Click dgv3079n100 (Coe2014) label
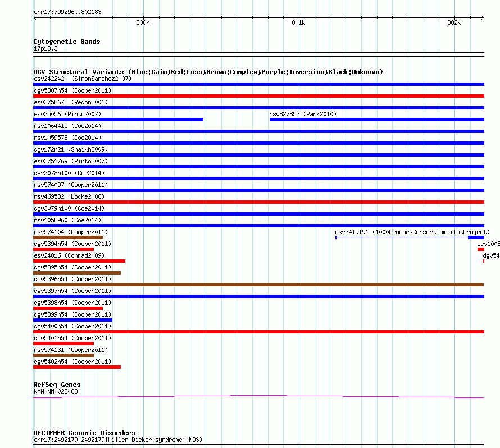The width and height of the screenshot is (500, 448). [69, 208]
